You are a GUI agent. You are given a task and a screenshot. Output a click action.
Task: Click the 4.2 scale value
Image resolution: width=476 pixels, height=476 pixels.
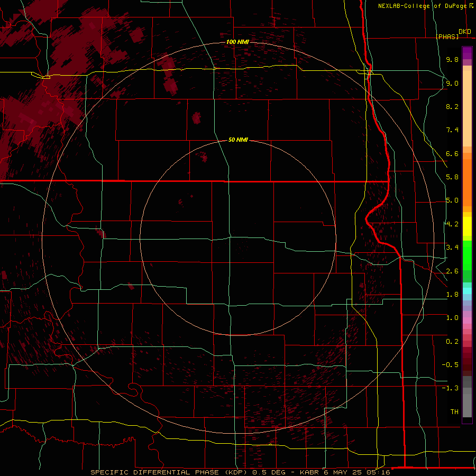tap(452, 224)
